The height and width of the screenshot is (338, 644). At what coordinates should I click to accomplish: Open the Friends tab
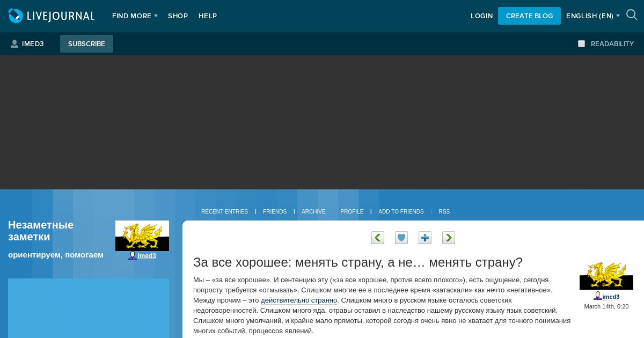coord(275,212)
